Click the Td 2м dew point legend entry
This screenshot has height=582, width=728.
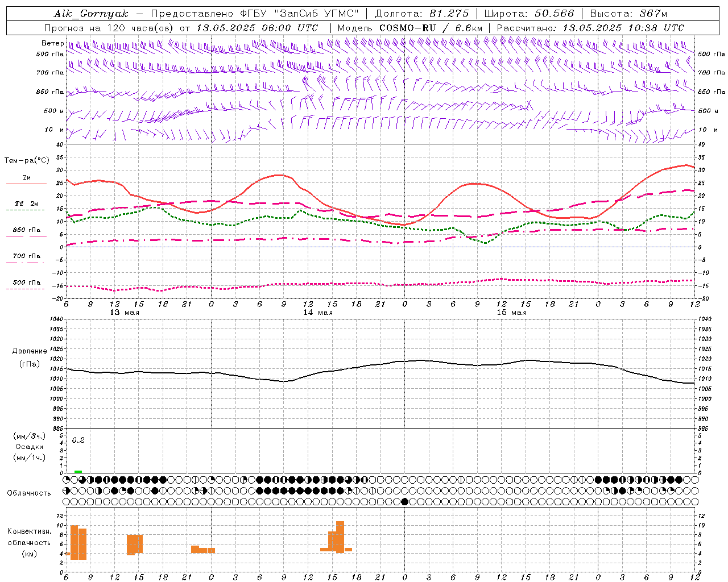27,203
